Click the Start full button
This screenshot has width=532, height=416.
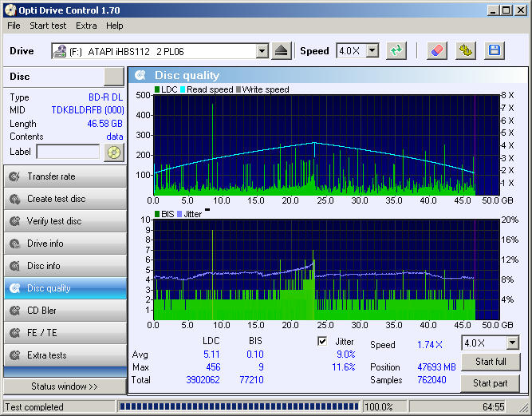(x=491, y=362)
